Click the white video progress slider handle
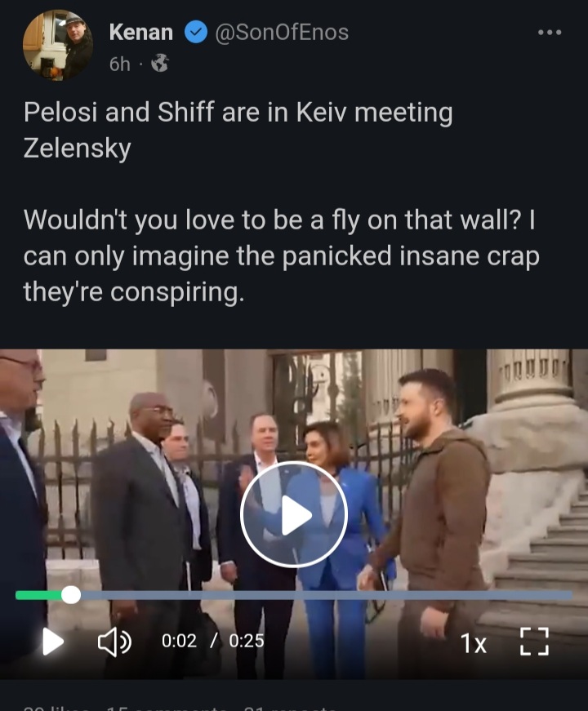The height and width of the screenshot is (711, 588). [x=71, y=595]
